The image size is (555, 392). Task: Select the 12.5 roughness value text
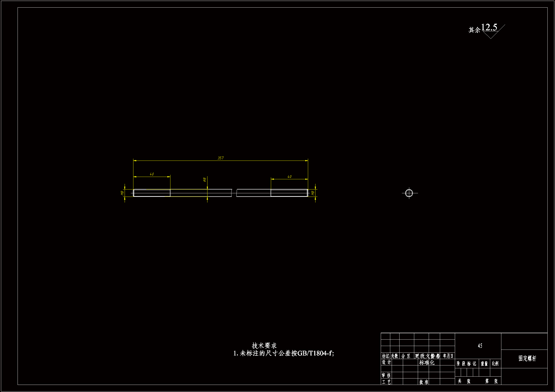point(489,27)
